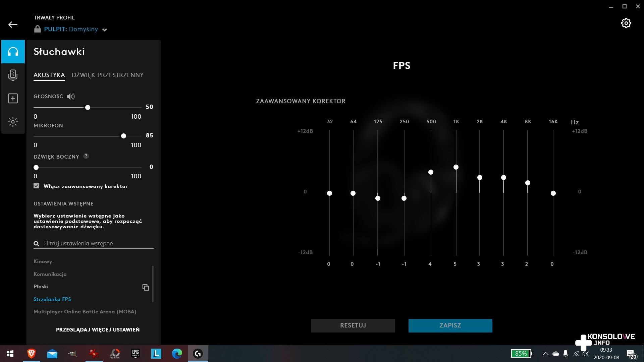Open the settings gear in the top right
The image size is (644, 362).
tap(626, 23)
